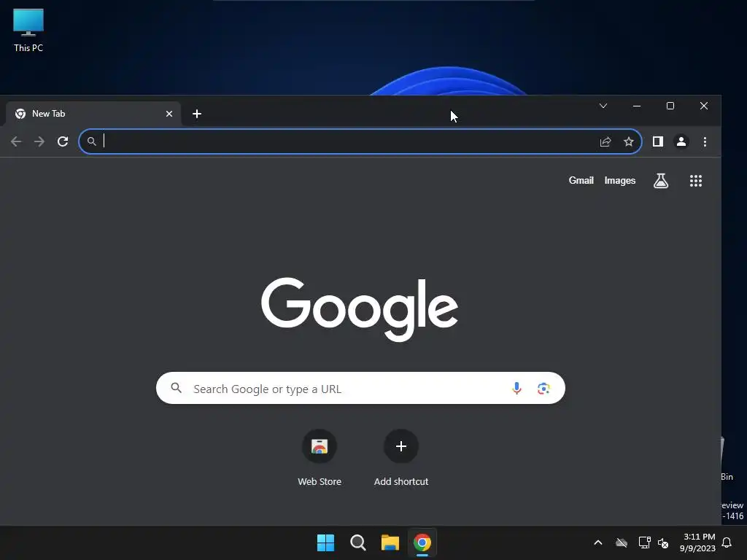
Task: Close the New Tab tab
Action: coord(169,114)
